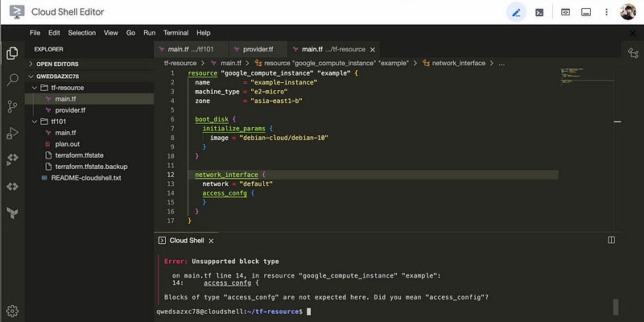Open the Selection menu
Screen dimensions: 644x322
click(82, 33)
